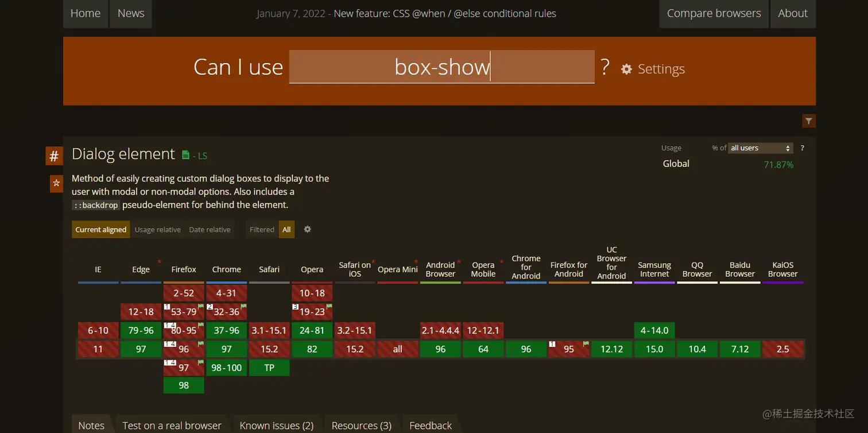Click the Opera Mini column header
The width and height of the screenshot is (868, 433).
click(x=398, y=269)
